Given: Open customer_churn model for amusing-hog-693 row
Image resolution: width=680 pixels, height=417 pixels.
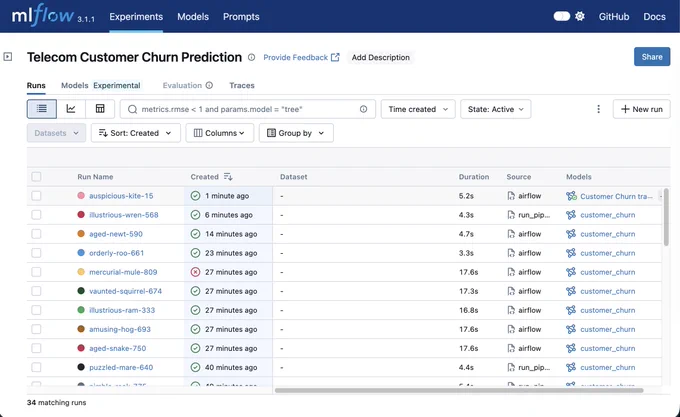Looking at the screenshot, I should point(608,329).
